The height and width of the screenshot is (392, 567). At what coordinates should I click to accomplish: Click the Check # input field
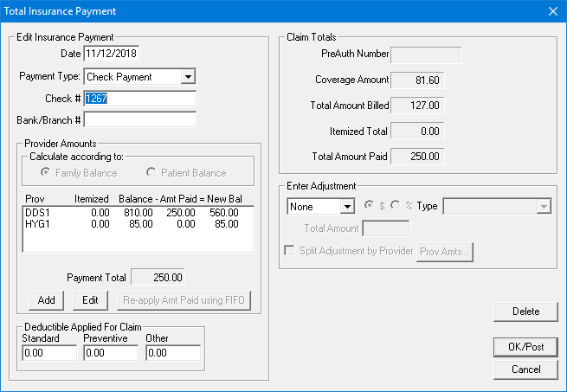[x=139, y=99]
